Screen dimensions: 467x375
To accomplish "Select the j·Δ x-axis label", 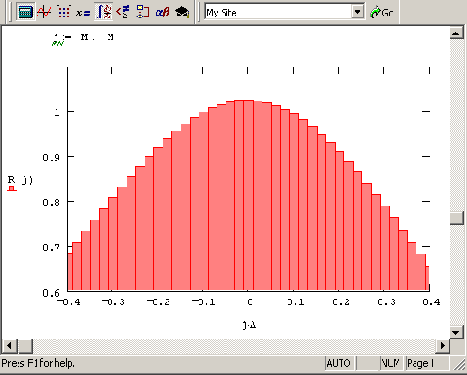I will (249, 325).
